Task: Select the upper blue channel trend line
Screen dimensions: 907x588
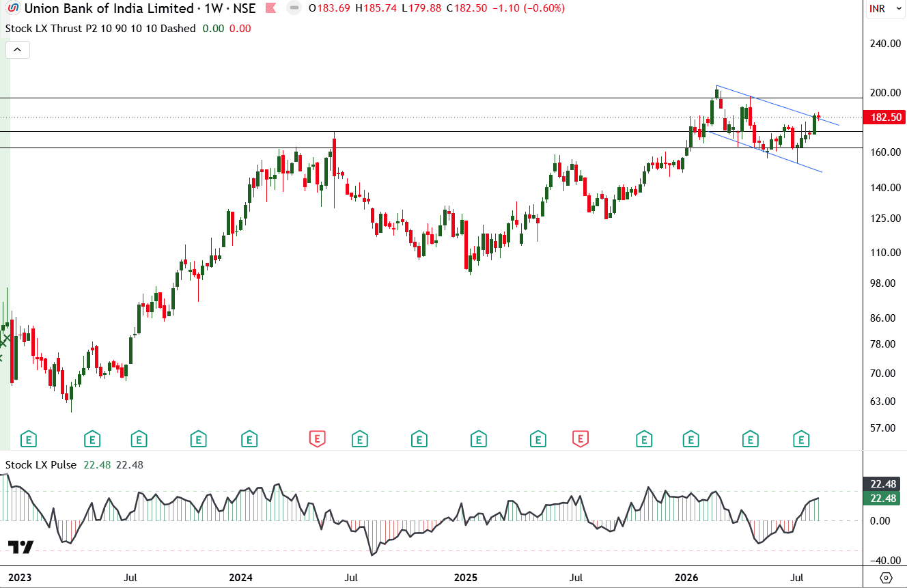Action: (x=778, y=106)
